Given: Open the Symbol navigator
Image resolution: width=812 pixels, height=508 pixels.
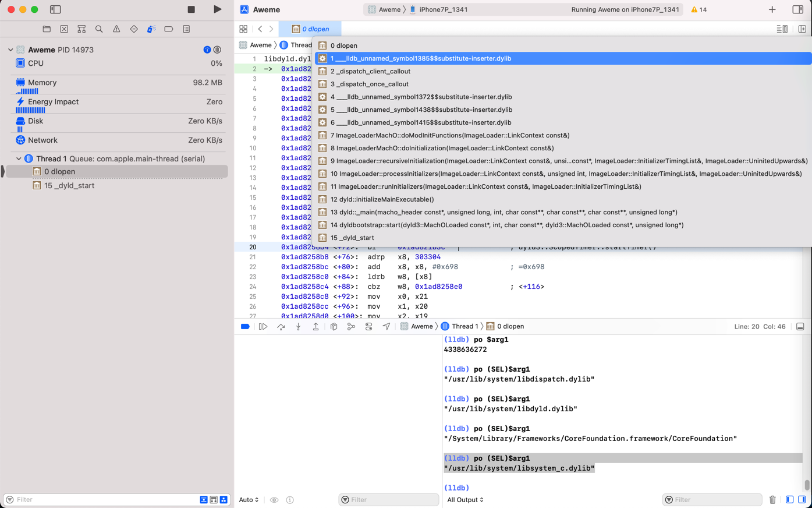Looking at the screenshot, I should click(x=81, y=29).
